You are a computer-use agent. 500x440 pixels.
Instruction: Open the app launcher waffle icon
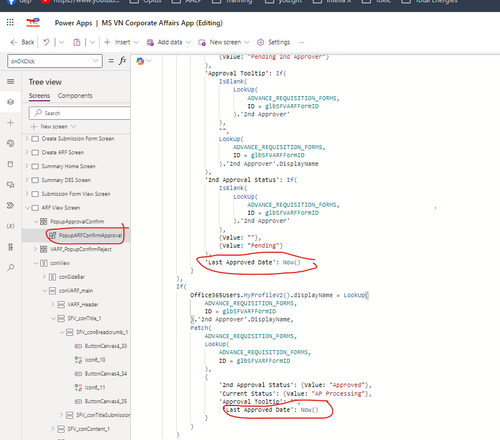point(10,22)
